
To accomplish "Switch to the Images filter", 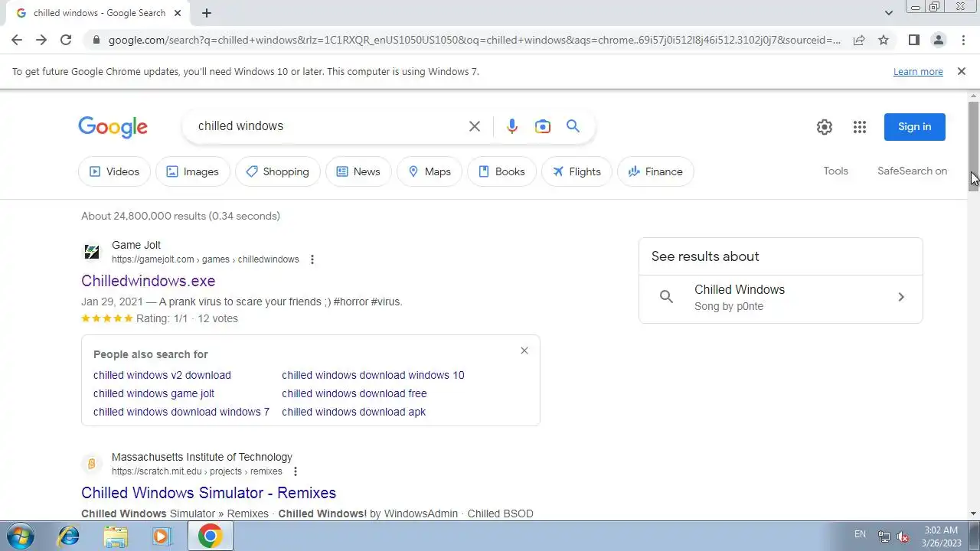I will pos(193,171).
